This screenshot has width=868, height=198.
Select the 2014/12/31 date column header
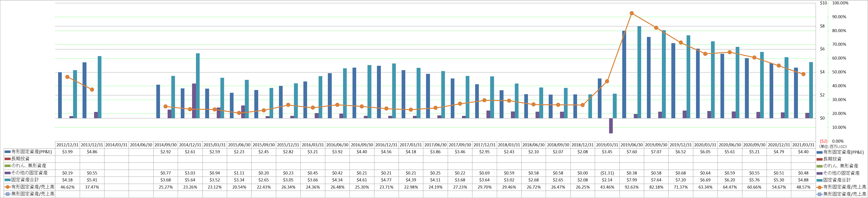click(x=190, y=145)
